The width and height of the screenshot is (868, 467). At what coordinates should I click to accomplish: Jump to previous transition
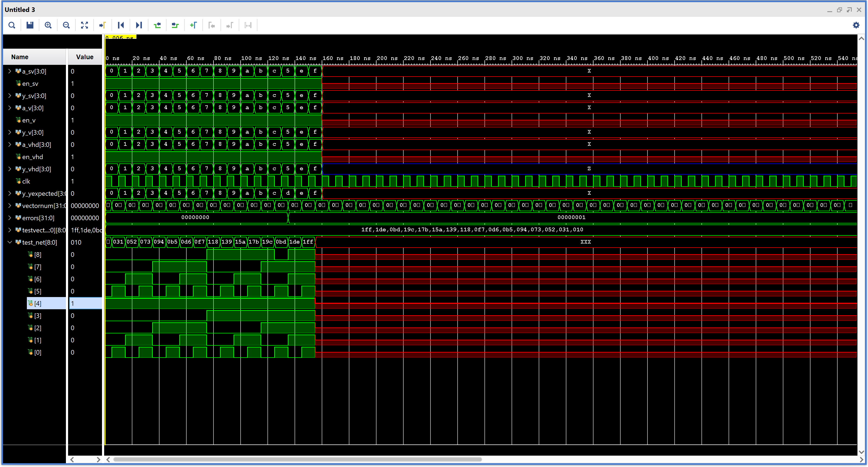157,25
